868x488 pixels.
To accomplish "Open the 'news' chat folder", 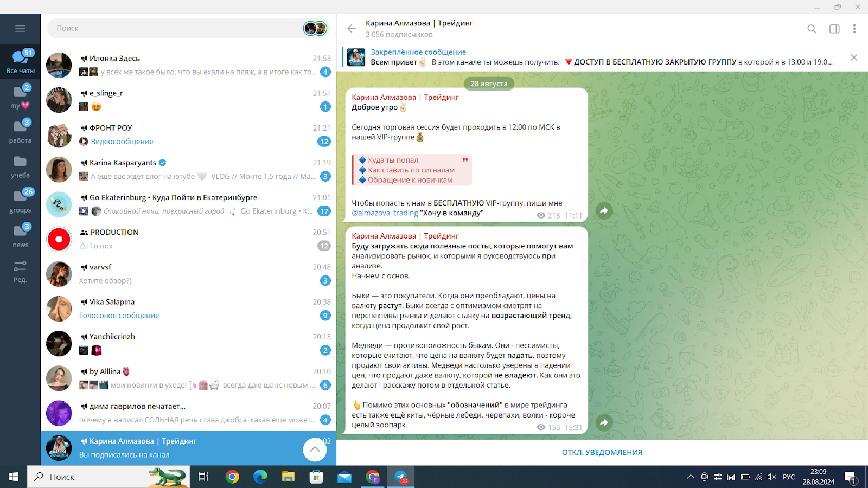I will click(20, 236).
